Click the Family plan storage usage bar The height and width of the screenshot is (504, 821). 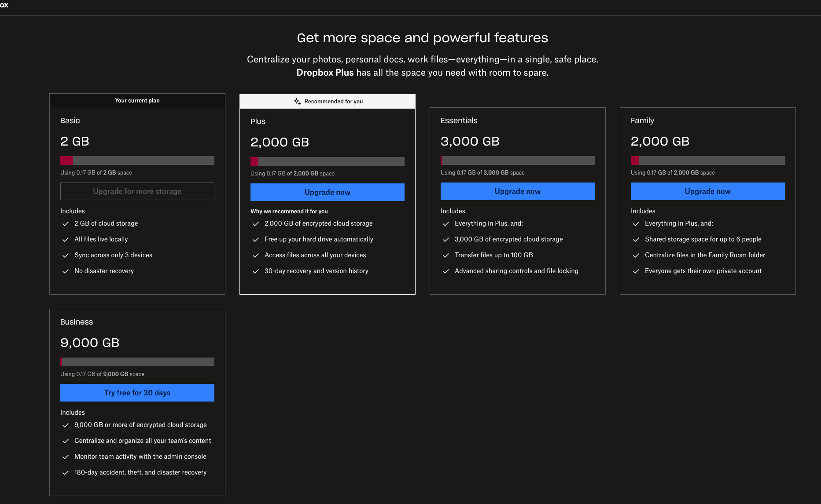[x=708, y=161]
